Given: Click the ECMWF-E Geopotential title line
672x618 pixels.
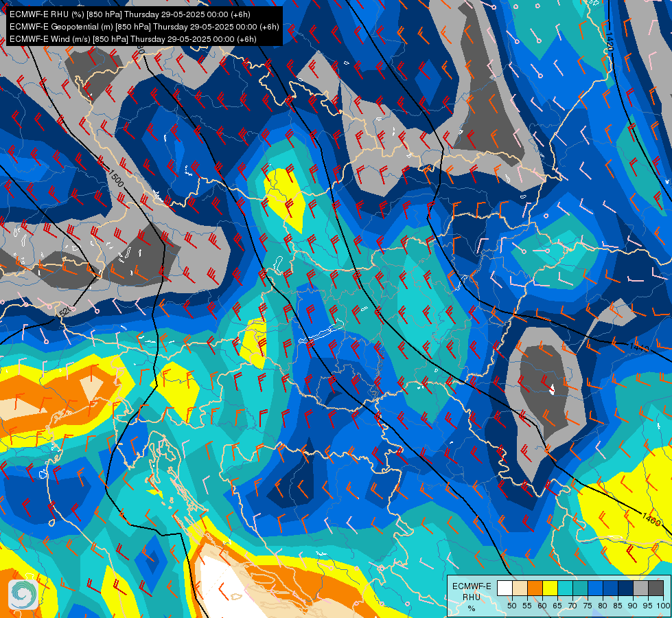Looking at the screenshot, I should 144,27.
